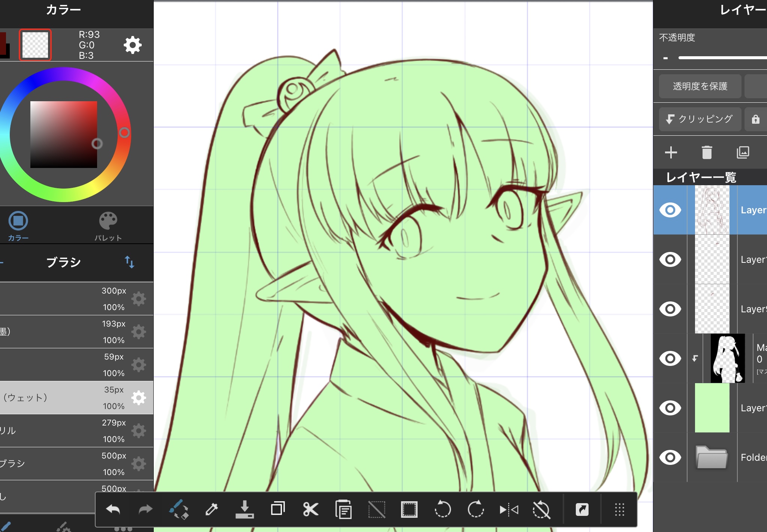This screenshot has height=532, width=767.
Task: Select the eyedropper tool icon
Action: [212, 510]
